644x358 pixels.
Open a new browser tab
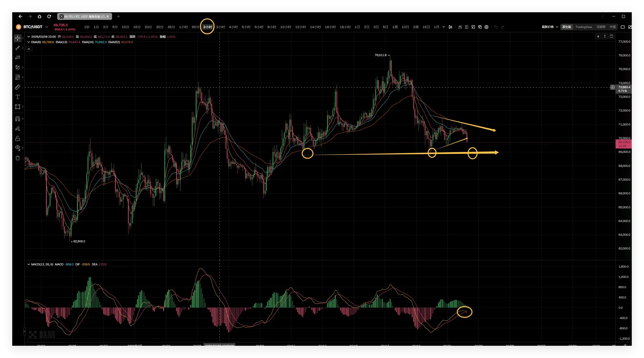(118, 16)
